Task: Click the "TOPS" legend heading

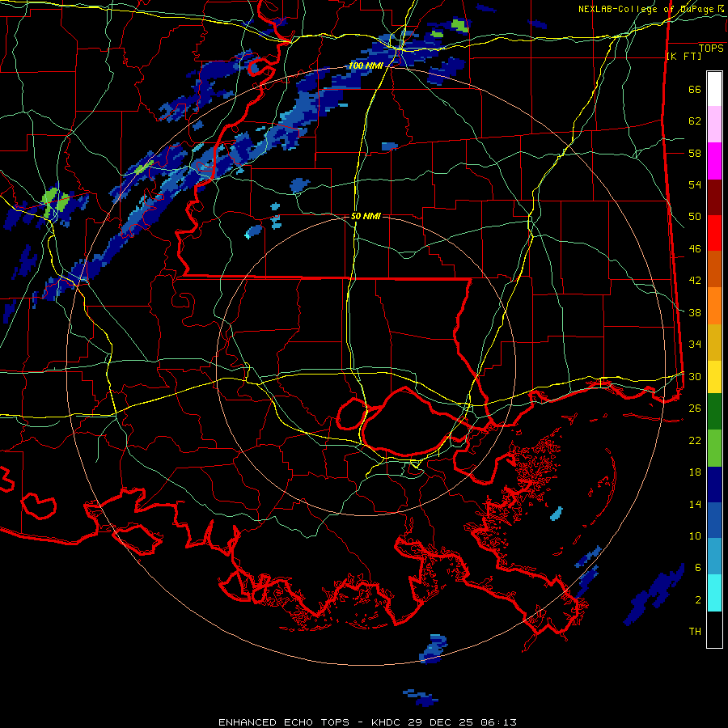Action: pyautogui.click(x=711, y=49)
